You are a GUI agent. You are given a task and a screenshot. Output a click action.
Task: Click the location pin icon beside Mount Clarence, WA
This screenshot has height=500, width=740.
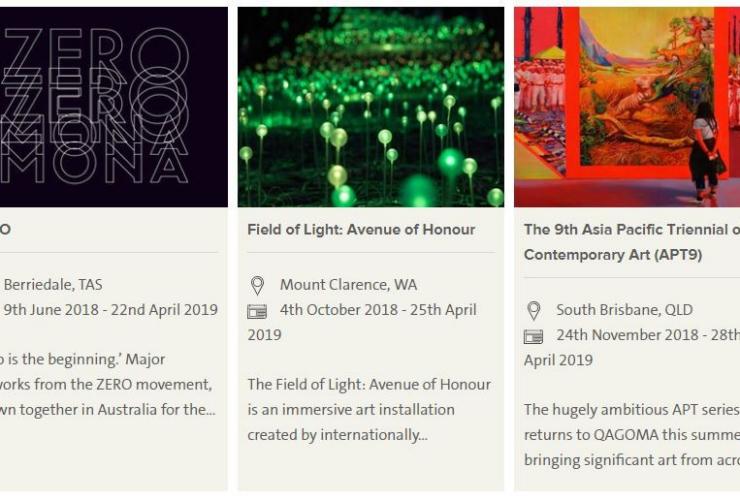tap(257, 286)
